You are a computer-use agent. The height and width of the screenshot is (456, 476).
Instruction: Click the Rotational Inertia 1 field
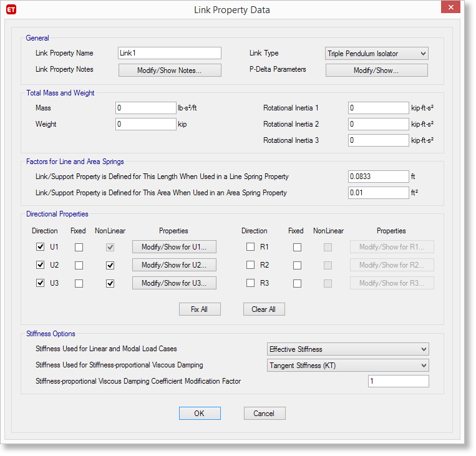[x=379, y=108]
